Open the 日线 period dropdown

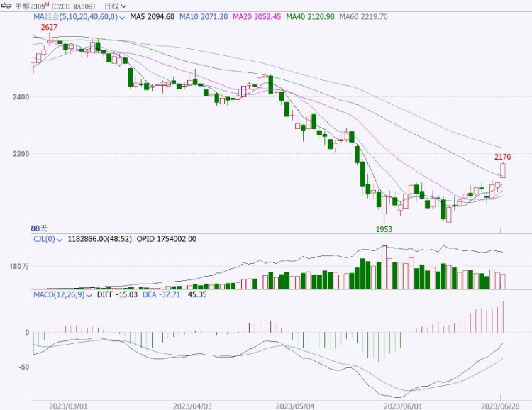coord(116,6)
